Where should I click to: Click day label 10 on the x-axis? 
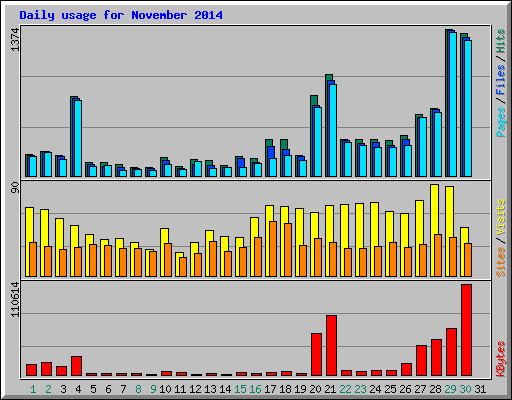pos(165,389)
